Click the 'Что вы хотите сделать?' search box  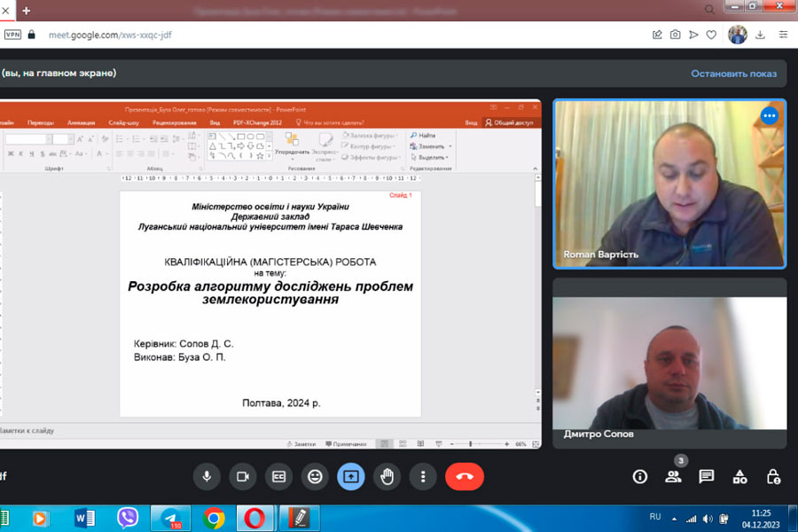(x=330, y=122)
